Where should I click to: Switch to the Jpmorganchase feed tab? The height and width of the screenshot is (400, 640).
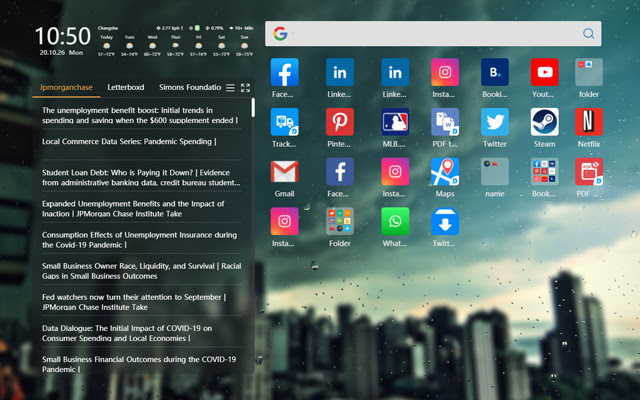(x=66, y=87)
